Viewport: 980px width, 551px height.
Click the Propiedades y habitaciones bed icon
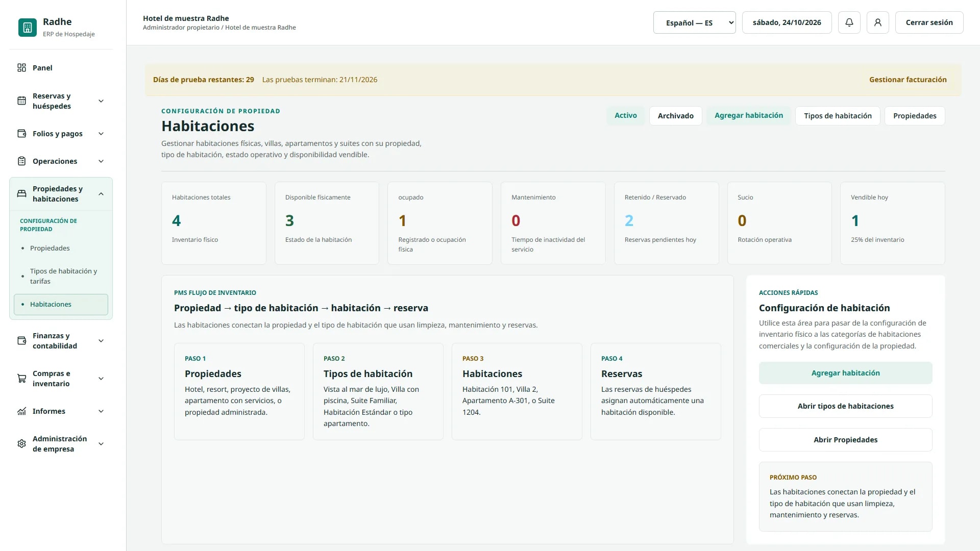point(21,194)
